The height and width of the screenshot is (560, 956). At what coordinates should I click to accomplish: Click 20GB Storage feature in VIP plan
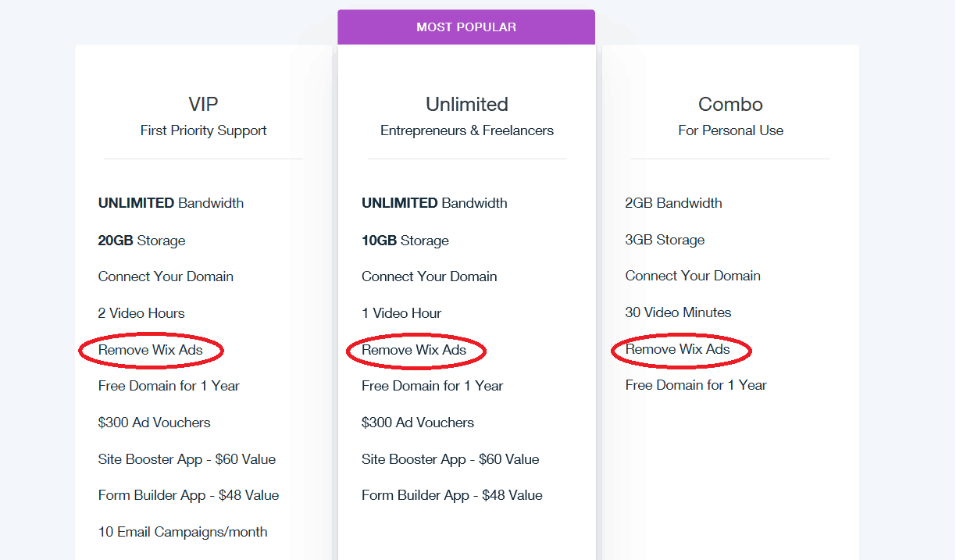click(142, 241)
